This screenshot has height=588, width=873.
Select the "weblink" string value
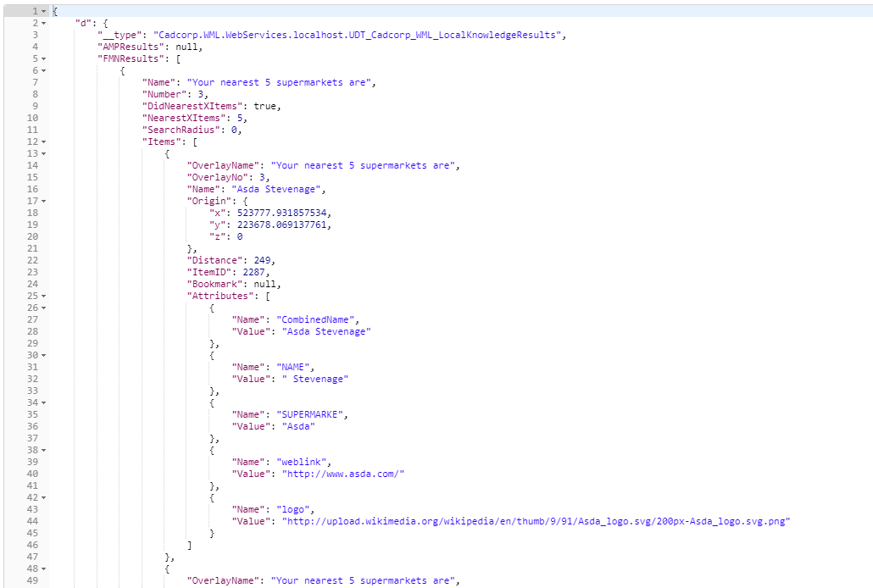pyautogui.click(x=301, y=462)
